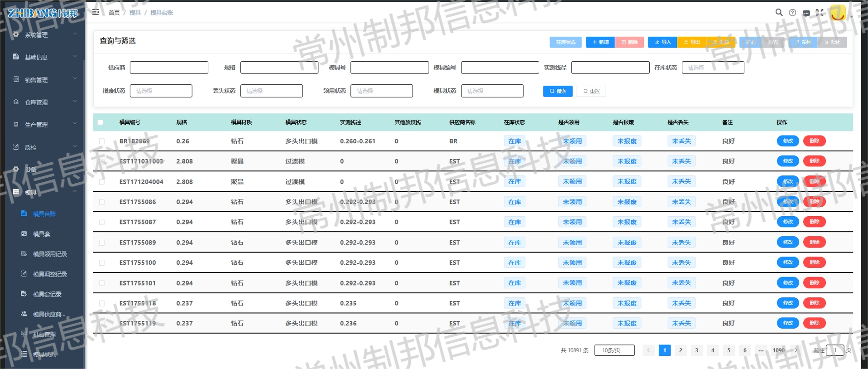The image size is (868, 369).
Task: Collapse the sidebar with the hamburger icon
Action: [x=96, y=12]
